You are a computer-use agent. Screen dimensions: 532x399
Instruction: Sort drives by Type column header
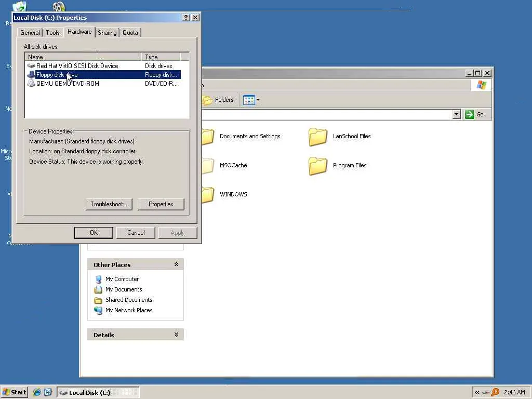pos(161,57)
